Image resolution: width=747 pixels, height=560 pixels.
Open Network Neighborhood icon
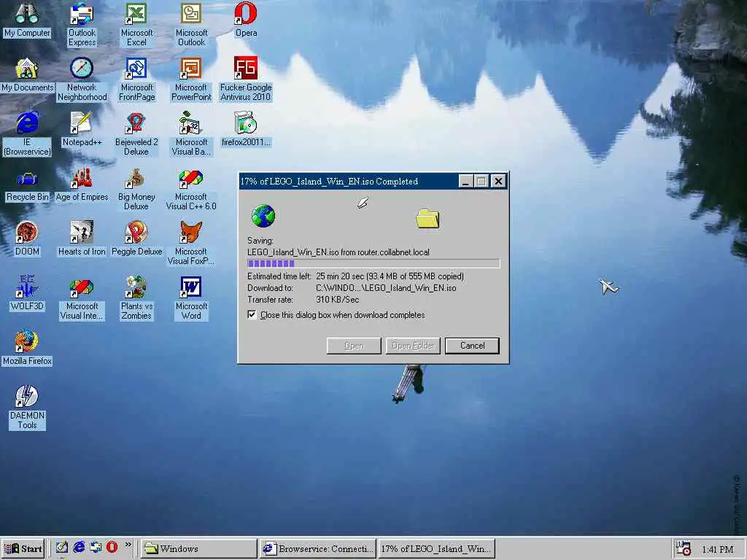82,79
